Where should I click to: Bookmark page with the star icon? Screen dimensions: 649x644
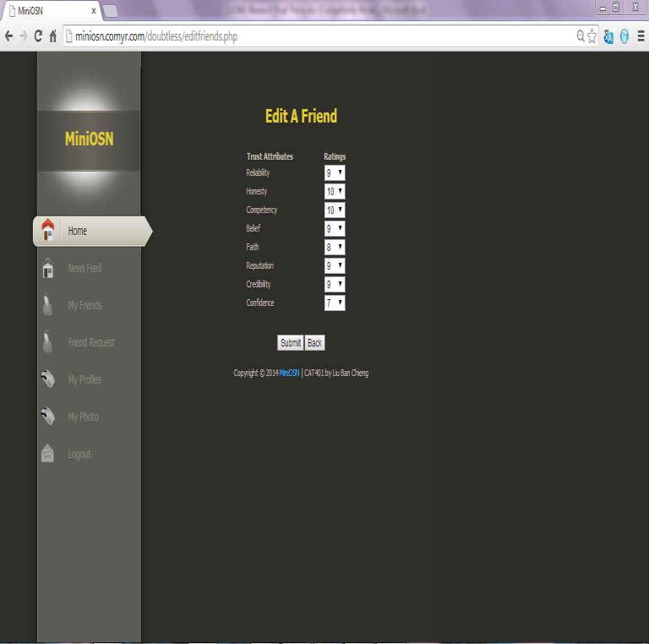592,36
